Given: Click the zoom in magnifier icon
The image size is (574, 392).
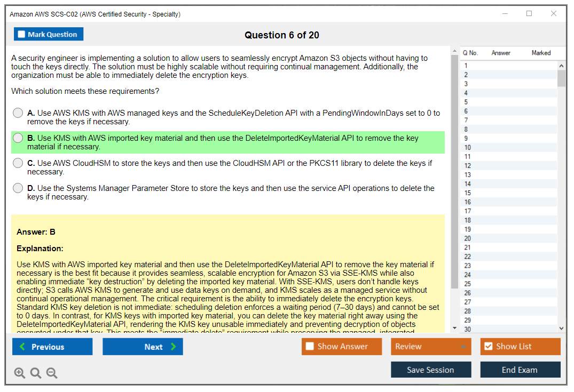Looking at the screenshot, I should [x=20, y=373].
